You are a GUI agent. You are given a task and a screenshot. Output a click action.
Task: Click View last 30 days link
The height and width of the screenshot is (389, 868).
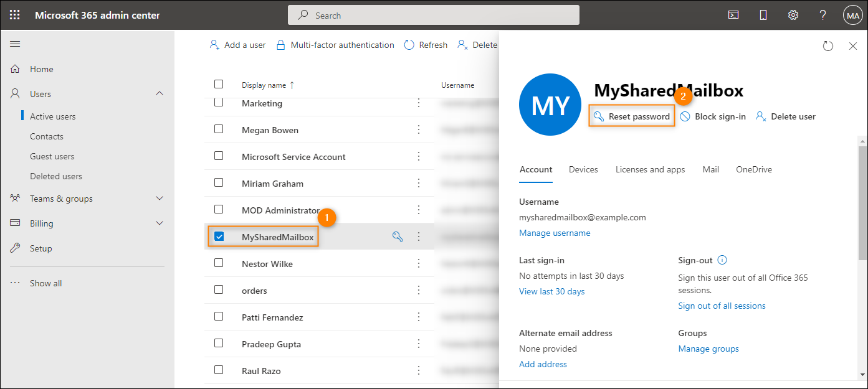[x=551, y=291]
